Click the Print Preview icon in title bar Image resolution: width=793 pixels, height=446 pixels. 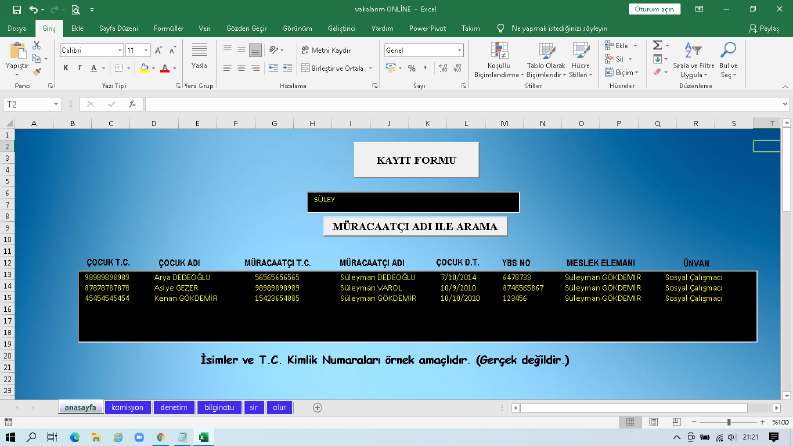click(76, 10)
